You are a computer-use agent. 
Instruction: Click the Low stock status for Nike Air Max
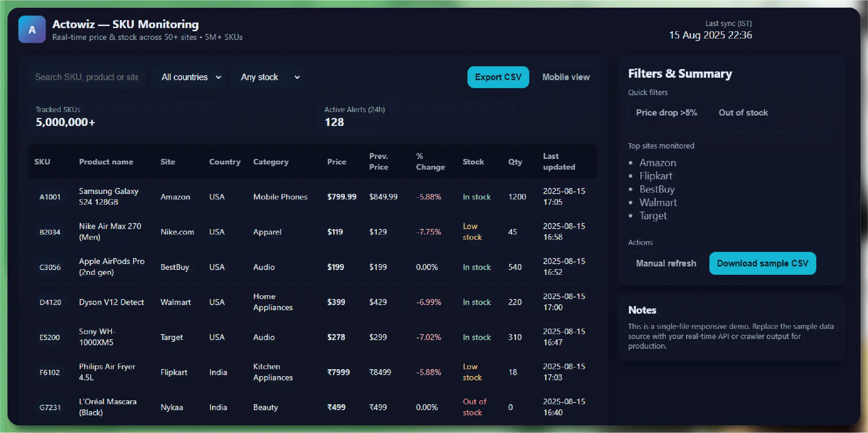pyautogui.click(x=472, y=232)
